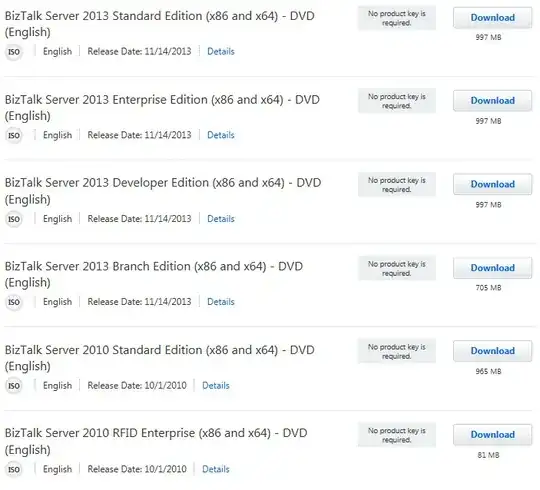The width and height of the screenshot is (540, 490).
Task: Download BizTalk Server 2013 Branch Edition
Action: click(x=492, y=268)
